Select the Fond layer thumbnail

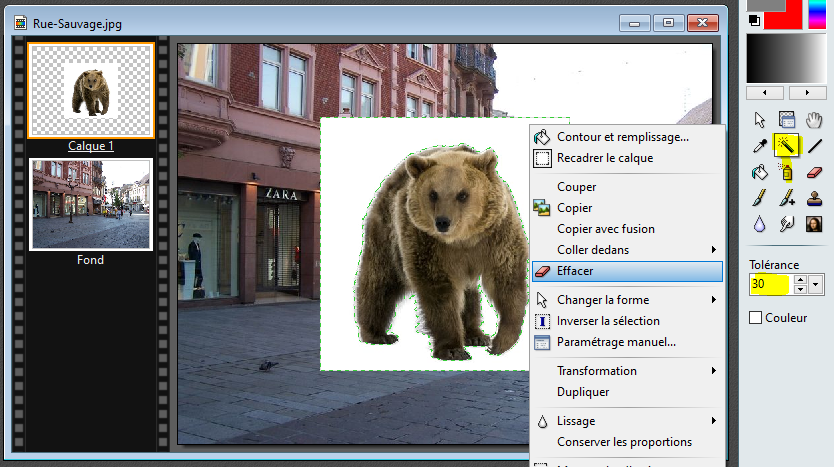click(91, 205)
